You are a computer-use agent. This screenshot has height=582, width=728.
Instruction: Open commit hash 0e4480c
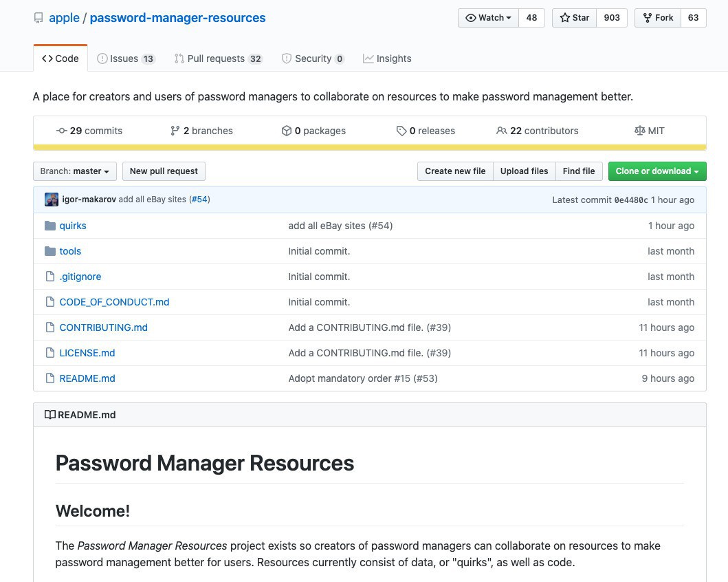(x=630, y=200)
